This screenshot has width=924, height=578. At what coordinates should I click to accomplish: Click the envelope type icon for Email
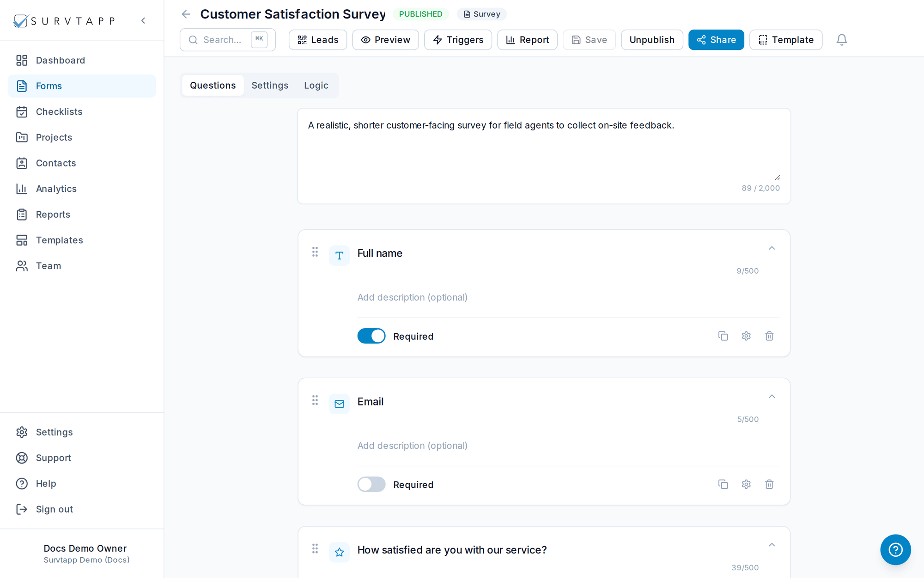tap(340, 404)
